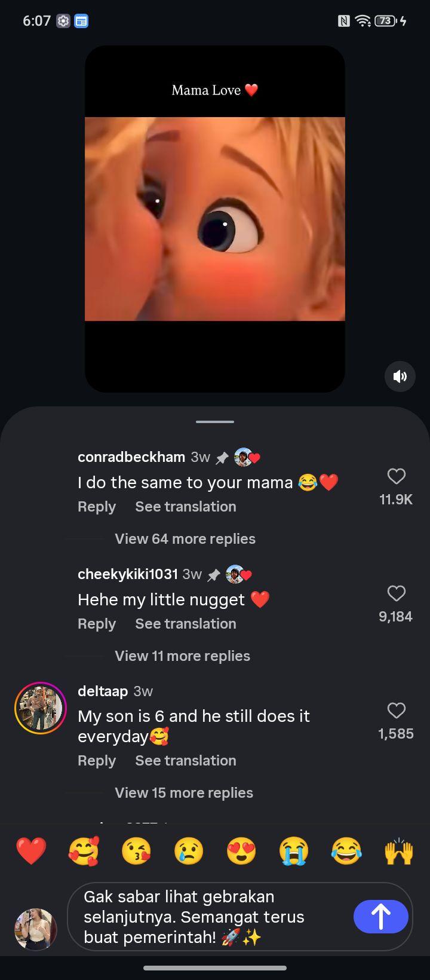Tap the heart on deltaap's comment
The image size is (430, 980).
397,710
